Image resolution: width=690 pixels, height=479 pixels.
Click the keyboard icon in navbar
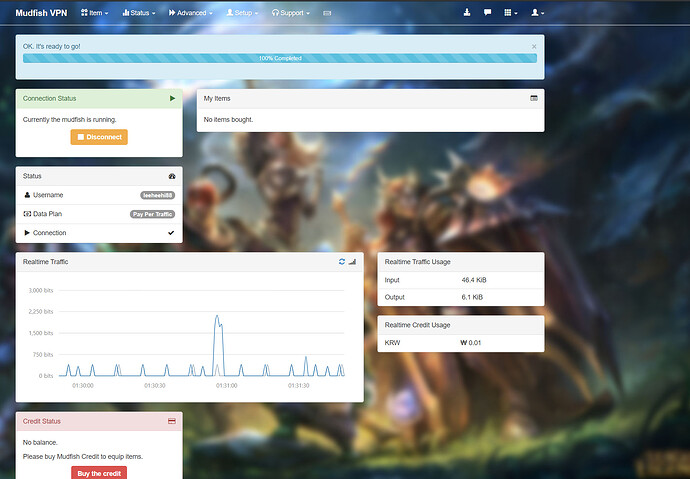tap(327, 13)
